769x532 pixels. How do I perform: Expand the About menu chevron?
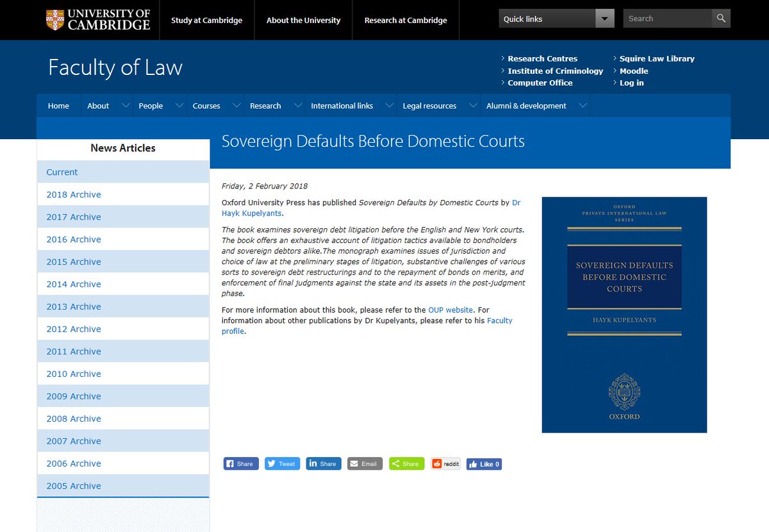125,105
